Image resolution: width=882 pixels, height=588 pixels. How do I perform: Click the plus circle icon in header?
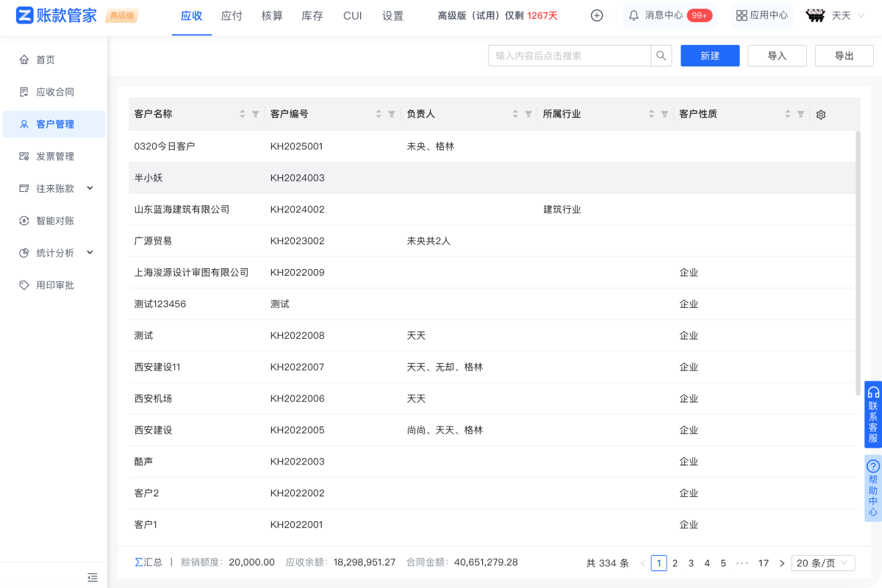597,15
